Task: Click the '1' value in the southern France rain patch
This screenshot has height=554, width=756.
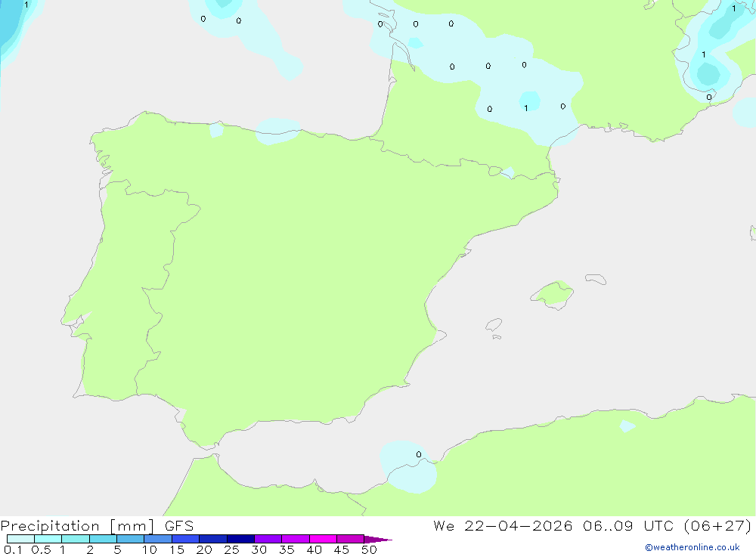Action: coord(526,109)
